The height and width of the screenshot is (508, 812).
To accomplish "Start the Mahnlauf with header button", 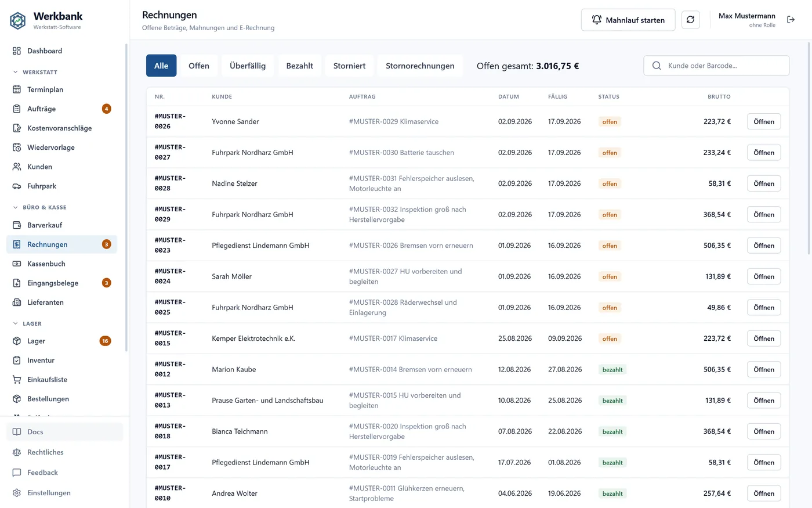I will click(x=628, y=20).
